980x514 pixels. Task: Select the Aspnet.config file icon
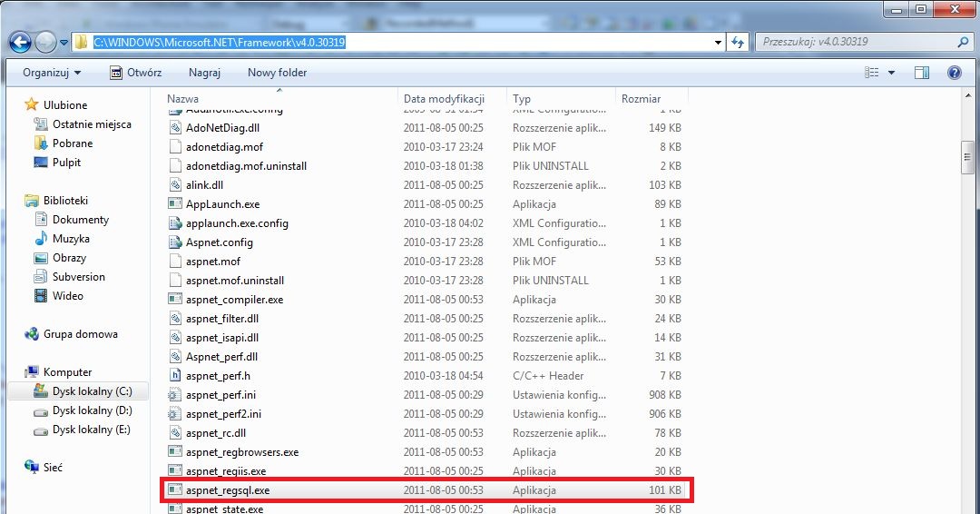click(x=175, y=242)
